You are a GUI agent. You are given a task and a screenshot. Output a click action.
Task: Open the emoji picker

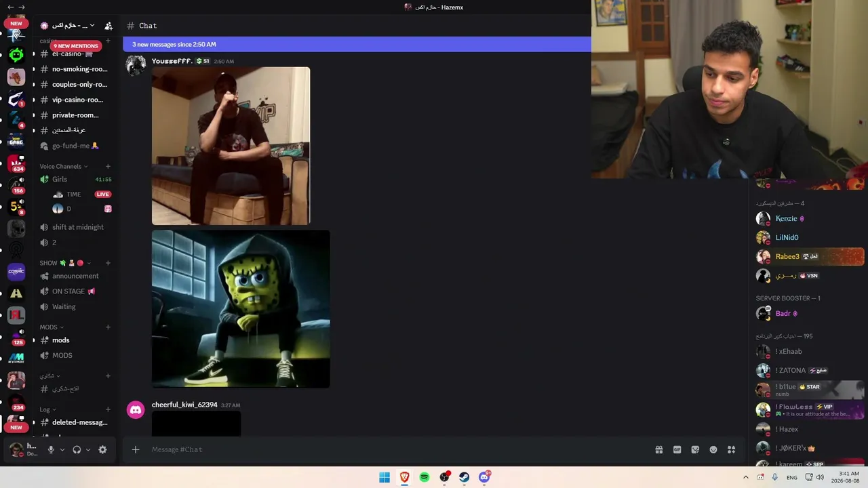pyautogui.click(x=713, y=449)
